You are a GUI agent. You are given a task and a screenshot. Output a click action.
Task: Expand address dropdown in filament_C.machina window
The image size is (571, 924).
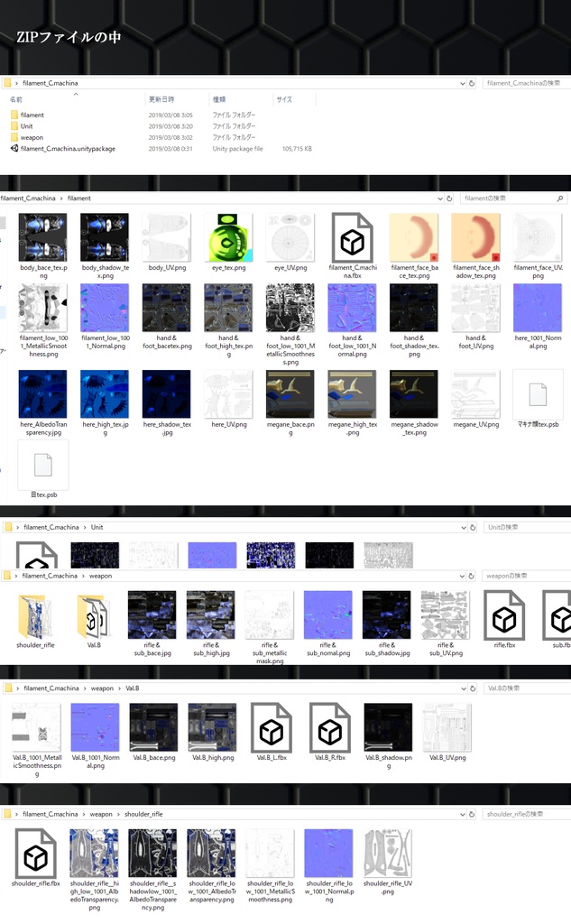coord(463,84)
